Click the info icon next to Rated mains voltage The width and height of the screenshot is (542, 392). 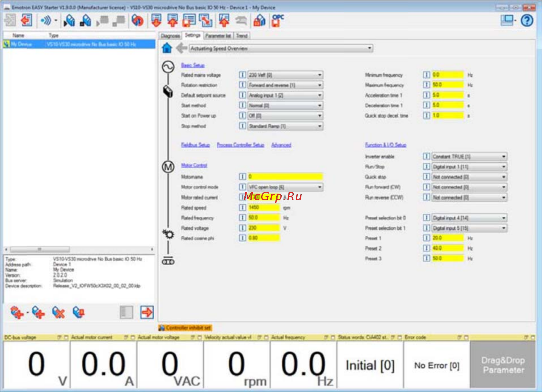point(242,75)
